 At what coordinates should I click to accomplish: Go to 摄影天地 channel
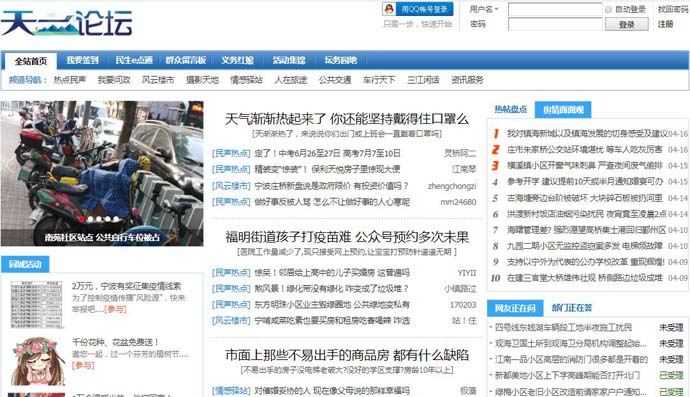click(x=202, y=80)
